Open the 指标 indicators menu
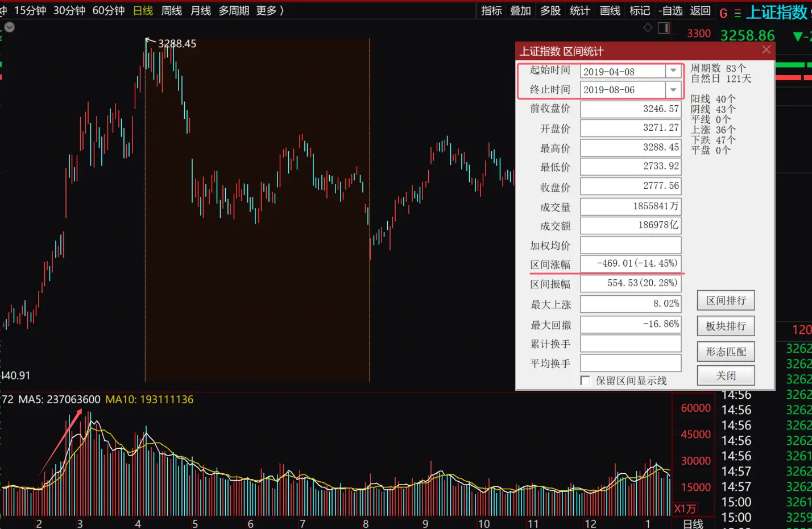Image resolution: width=812 pixels, height=529 pixels. click(x=491, y=11)
